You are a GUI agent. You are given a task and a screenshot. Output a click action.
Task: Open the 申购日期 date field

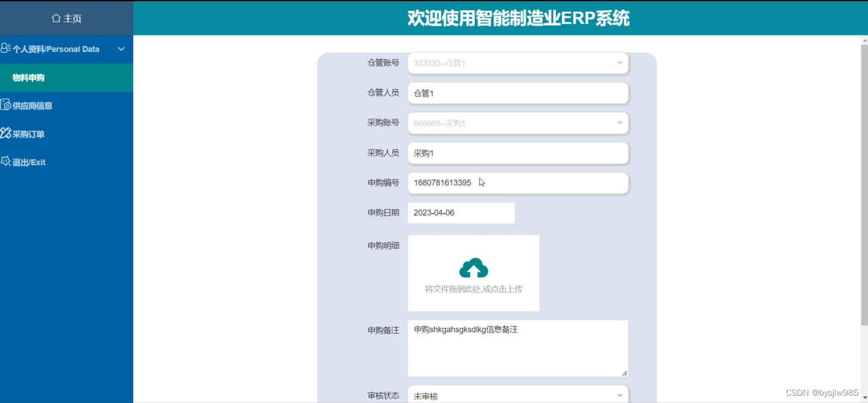(x=461, y=213)
